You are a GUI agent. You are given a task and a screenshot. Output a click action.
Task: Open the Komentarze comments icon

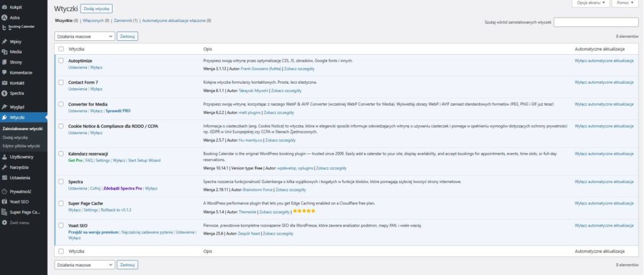[x=4, y=72]
